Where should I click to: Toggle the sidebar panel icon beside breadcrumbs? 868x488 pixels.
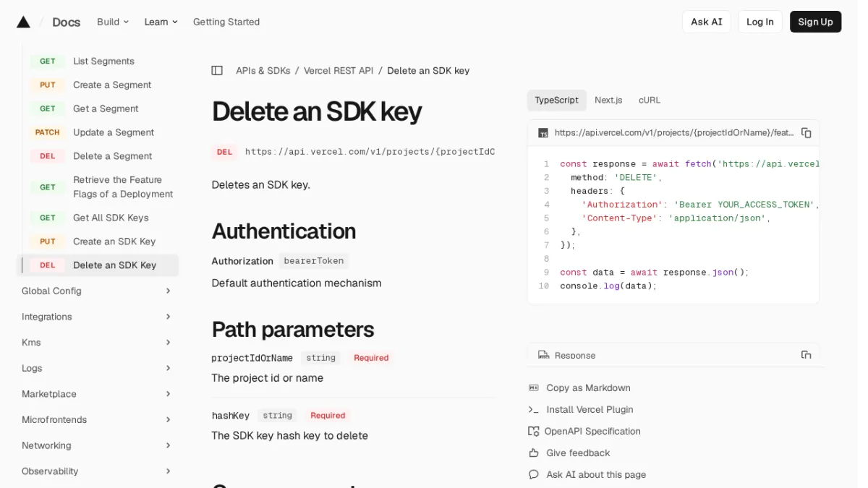[x=217, y=71]
